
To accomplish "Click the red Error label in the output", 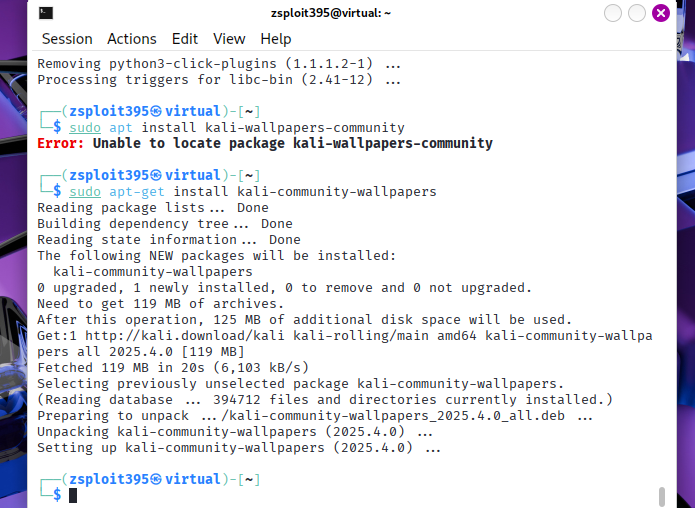I will pos(61,143).
